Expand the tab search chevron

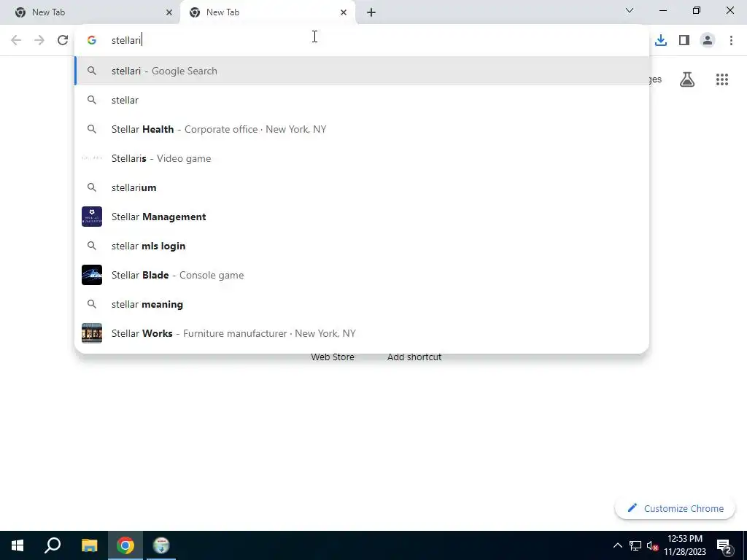[x=630, y=10]
